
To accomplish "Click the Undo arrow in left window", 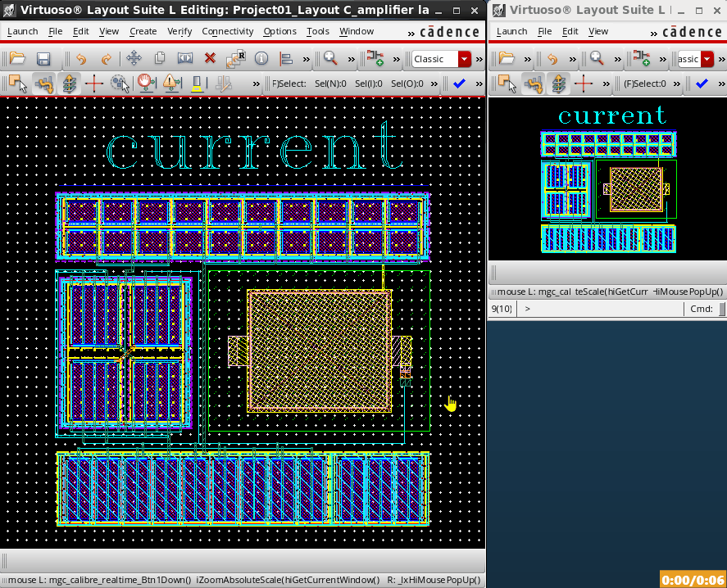I will pyautogui.click(x=80, y=59).
